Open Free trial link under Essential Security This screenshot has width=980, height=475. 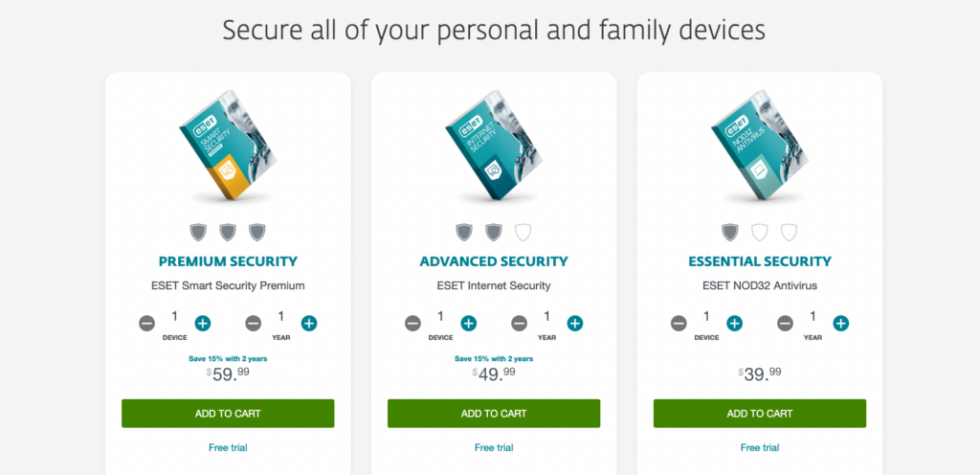760,447
